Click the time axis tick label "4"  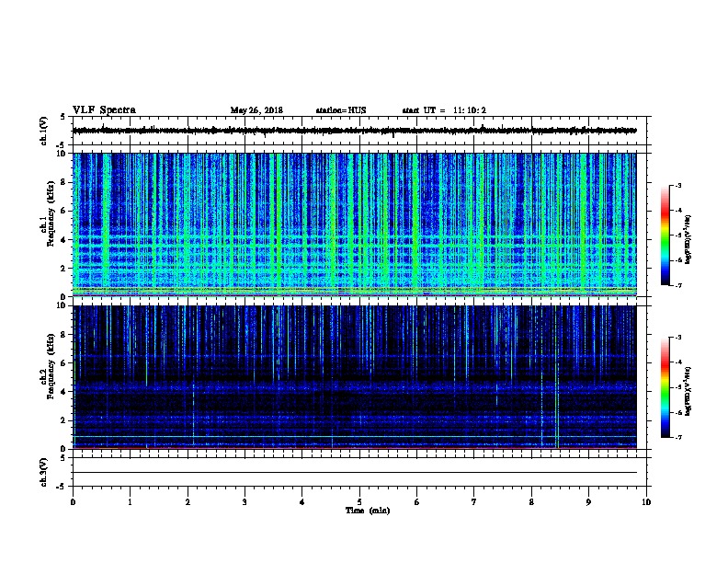(x=302, y=501)
